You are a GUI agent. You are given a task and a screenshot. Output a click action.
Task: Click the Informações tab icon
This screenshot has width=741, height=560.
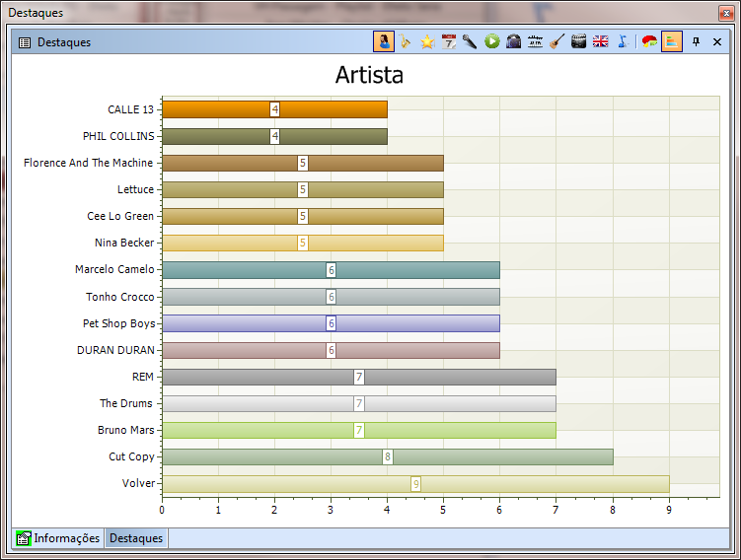click(x=23, y=538)
